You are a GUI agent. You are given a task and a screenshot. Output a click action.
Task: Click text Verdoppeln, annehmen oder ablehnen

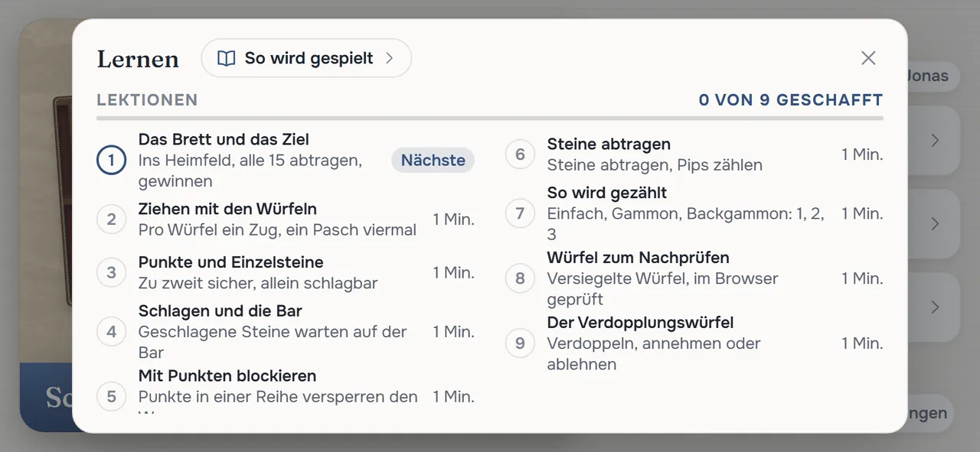point(654,354)
